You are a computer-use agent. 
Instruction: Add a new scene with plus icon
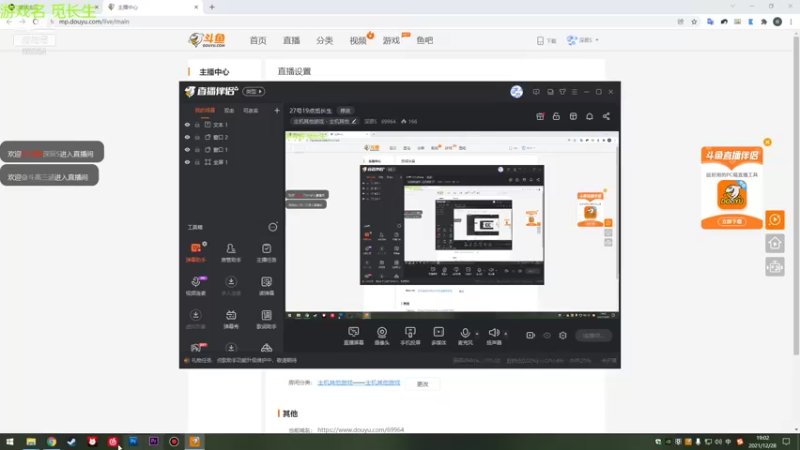[277, 110]
